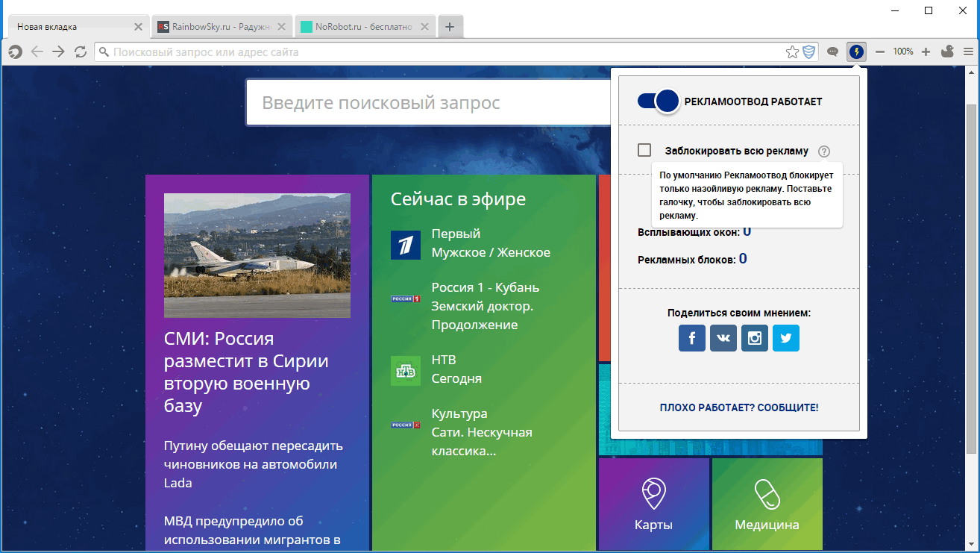
Task: Go forward with the right arrow
Action: pyautogui.click(x=58, y=52)
